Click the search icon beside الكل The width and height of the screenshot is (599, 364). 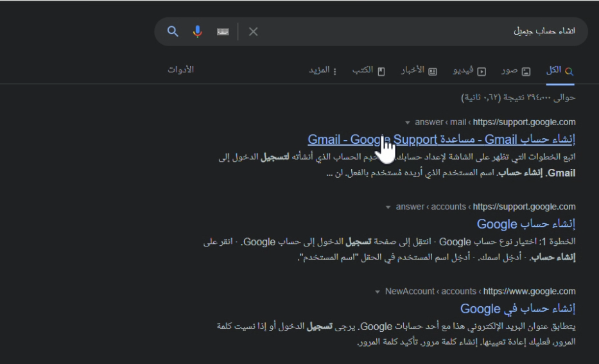[569, 71]
